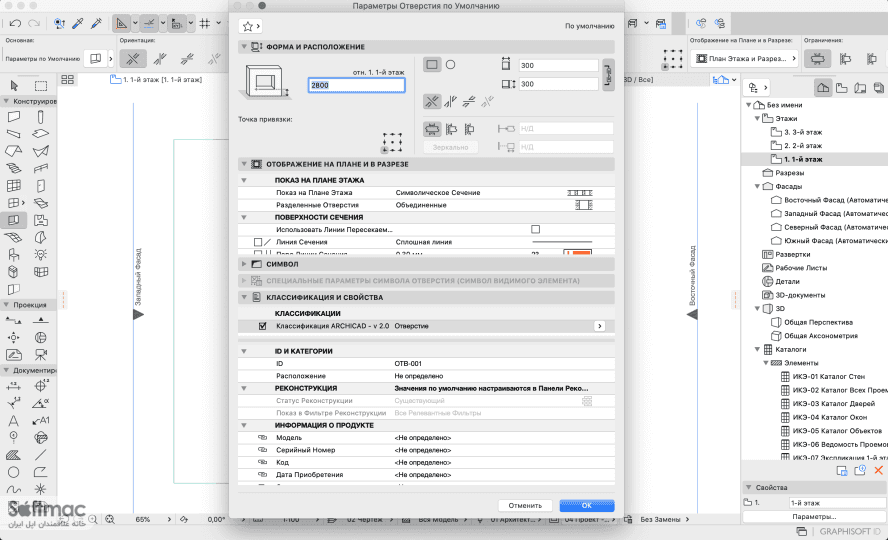888x540 pixels.
Task: Toggle Использовать Линии Пересекаемых checkbox
Action: tap(535, 229)
